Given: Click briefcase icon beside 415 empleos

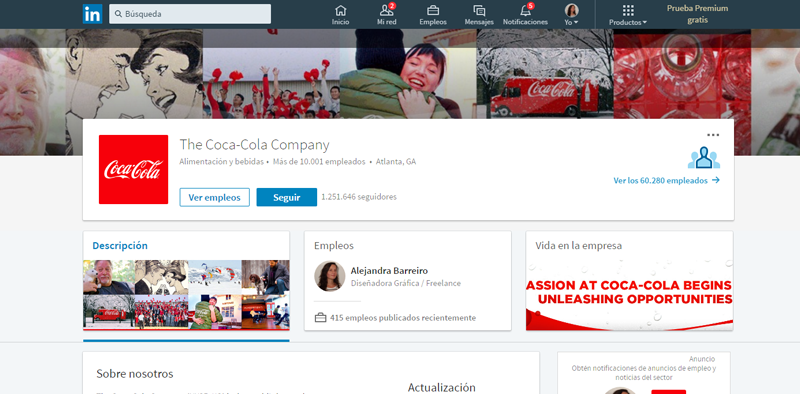Looking at the screenshot, I should (x=320, y=318).
